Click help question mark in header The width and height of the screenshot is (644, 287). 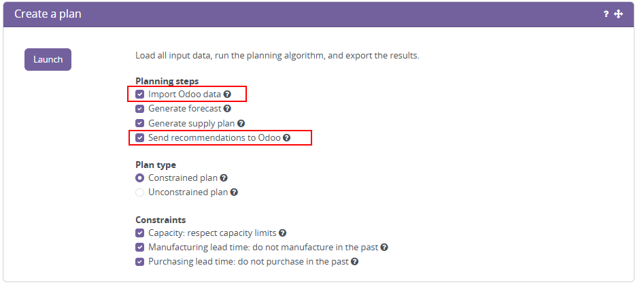click(606, 14)
